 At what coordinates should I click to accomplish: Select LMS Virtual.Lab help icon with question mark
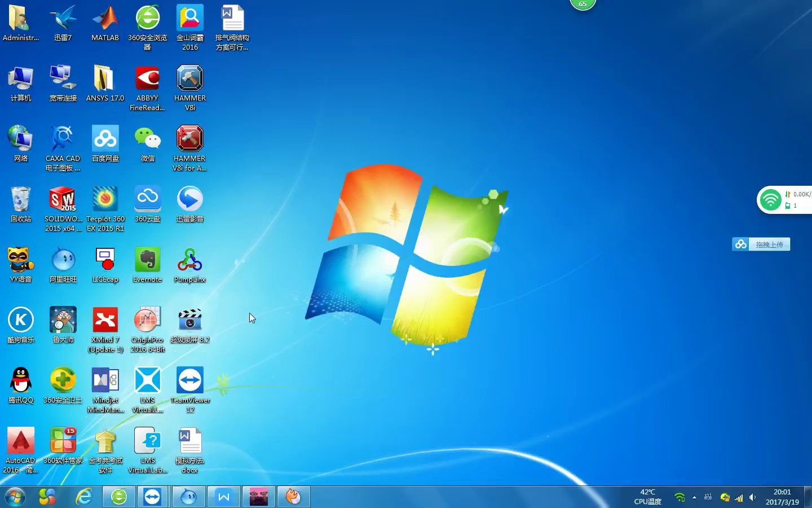[147, 450]
